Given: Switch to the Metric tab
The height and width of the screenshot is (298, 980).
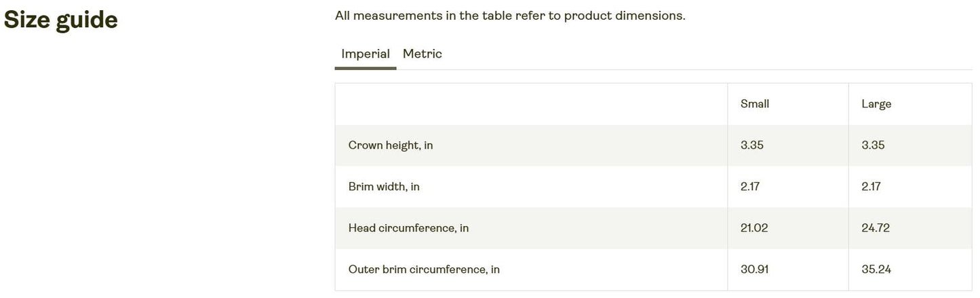Looking at the screenshot, I should coord(422,54).
